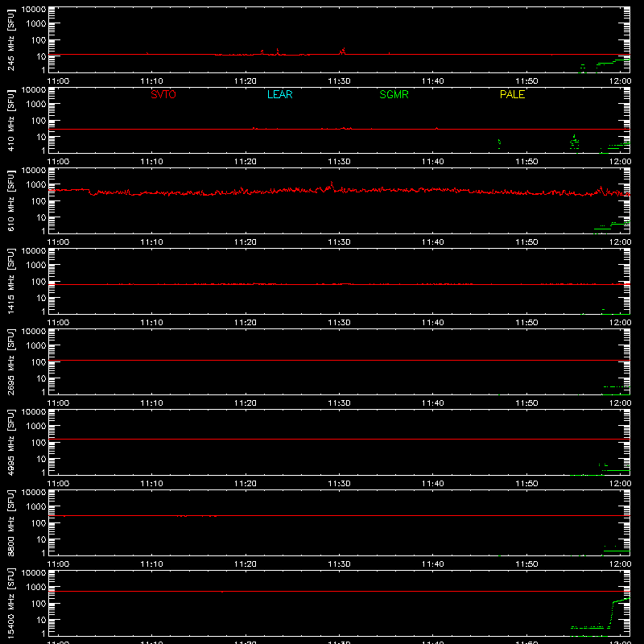Click the 11:50 time label under 2695 MHz plot
The image size is (644, 644).
[x=526, y=403]
